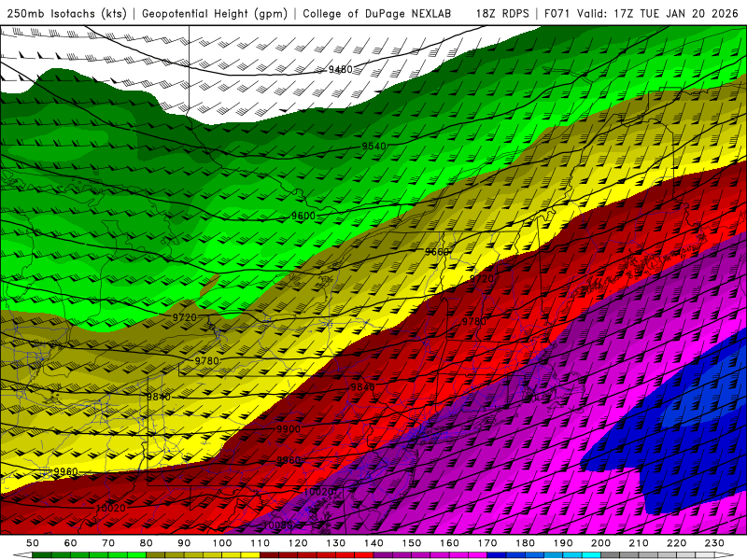747x560 pixels.
Task: Click the "F071" forecast hour label
Action: point(557,13)
